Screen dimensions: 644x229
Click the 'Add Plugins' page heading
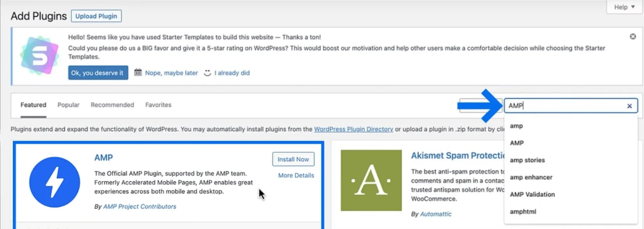[39, 16]
